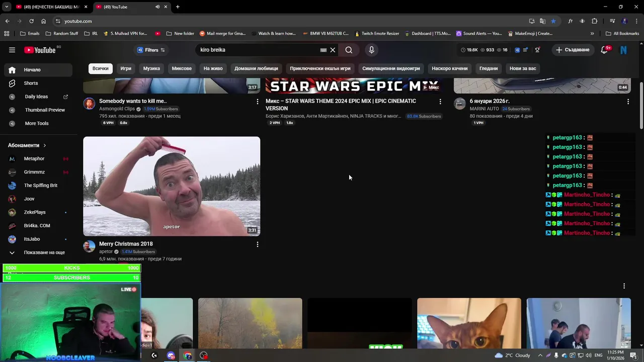This screenshot has width=644, height=362.
Task: Show hidden bookmarks chevron
Action: coord(592,34)
